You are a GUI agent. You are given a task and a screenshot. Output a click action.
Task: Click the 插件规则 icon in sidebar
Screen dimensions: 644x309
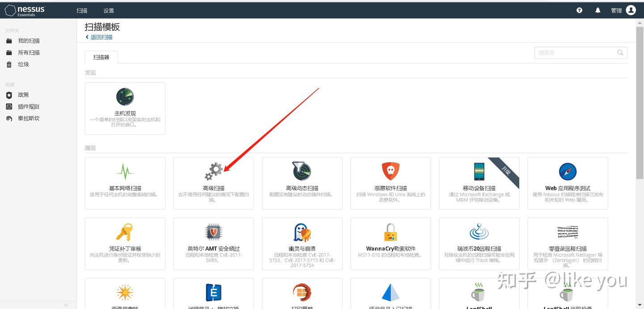[9, 107]
